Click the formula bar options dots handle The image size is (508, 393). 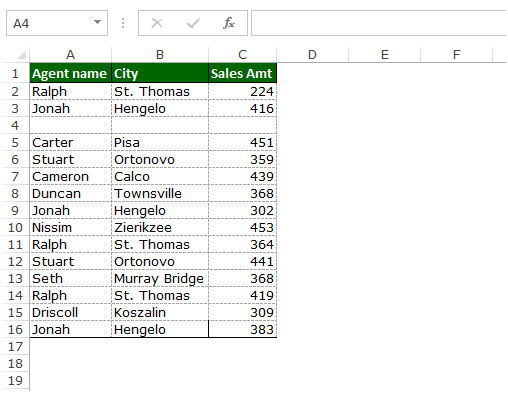click(x=123, y=23)
